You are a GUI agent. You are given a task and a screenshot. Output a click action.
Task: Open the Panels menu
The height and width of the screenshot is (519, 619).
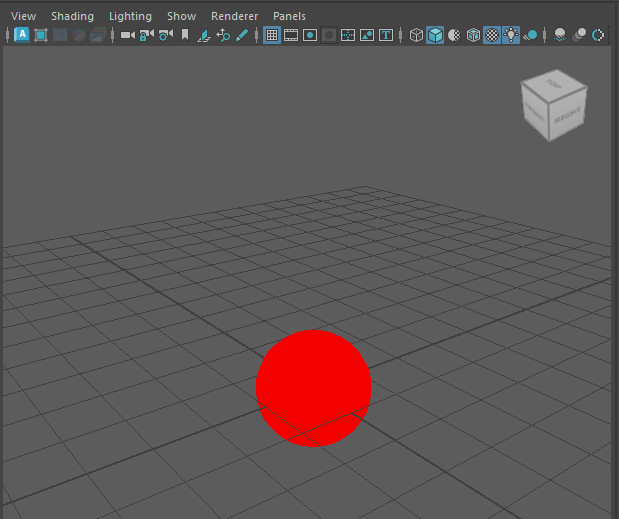(289, 16)
